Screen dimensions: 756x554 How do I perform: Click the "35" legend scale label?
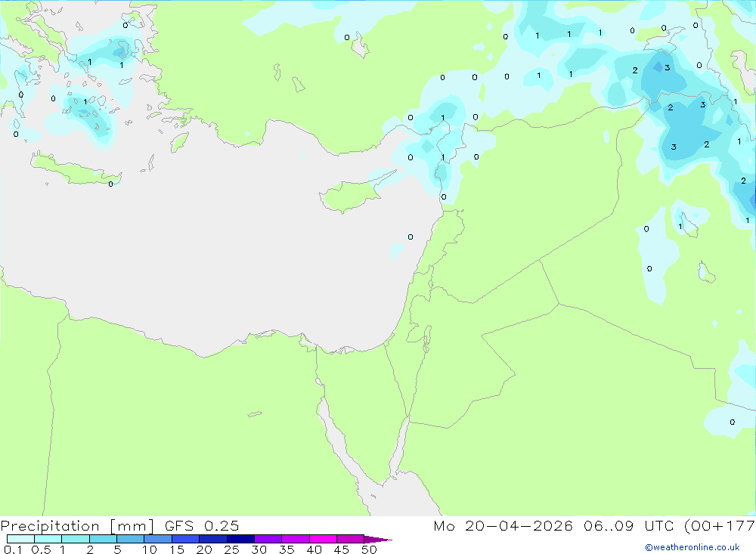[287, 549]
